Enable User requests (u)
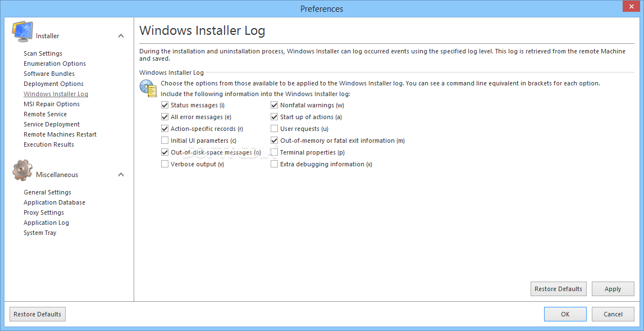The height and width of the screenshot is (331, 644). tap(275, 129)
